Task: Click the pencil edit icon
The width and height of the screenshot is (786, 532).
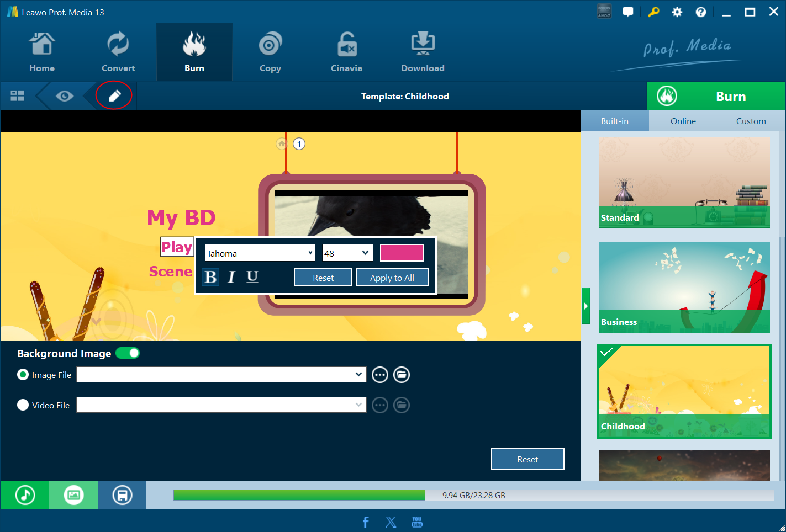Action: 114,96
